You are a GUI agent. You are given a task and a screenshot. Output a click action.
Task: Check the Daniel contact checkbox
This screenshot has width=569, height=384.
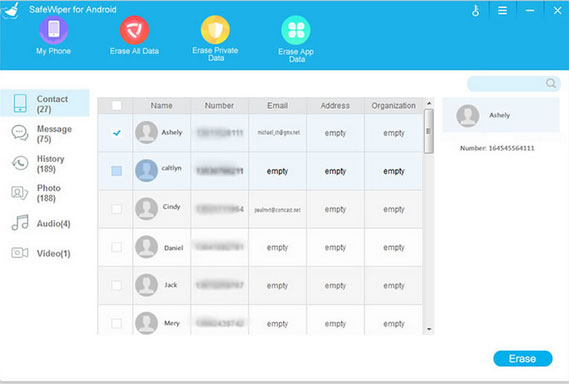point(116,247)
